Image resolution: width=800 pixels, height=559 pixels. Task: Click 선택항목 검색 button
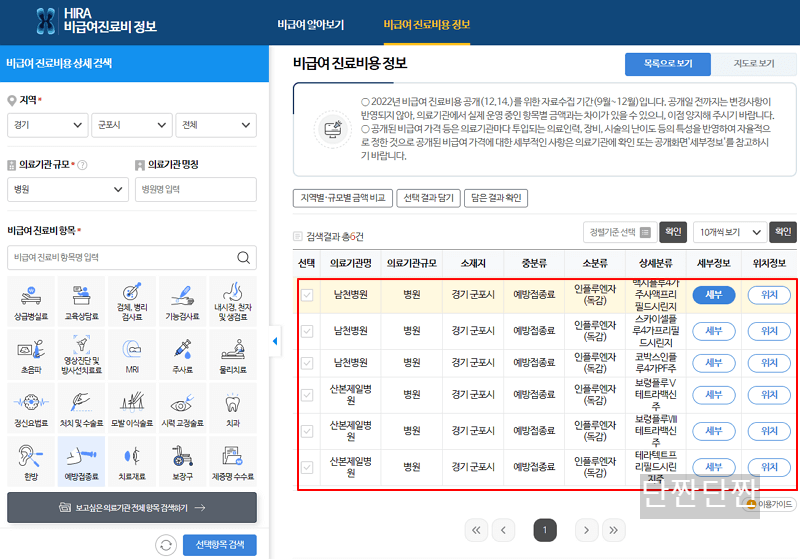(220, 545)
